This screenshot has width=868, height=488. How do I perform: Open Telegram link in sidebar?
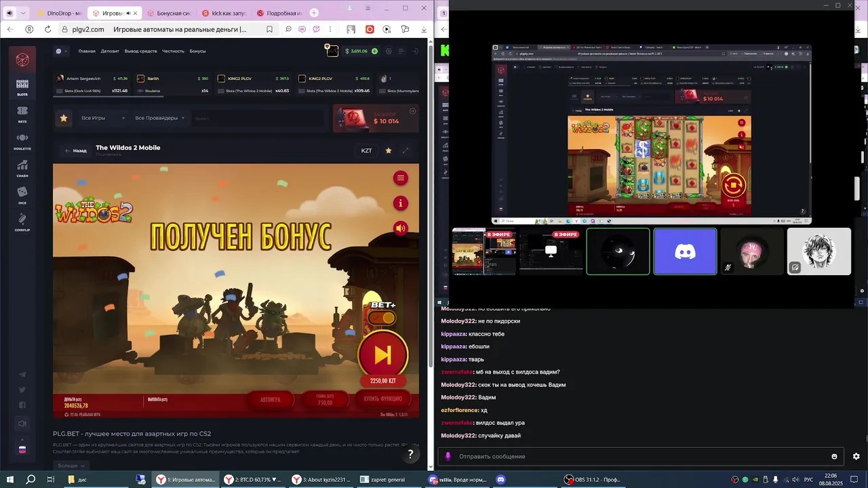(22, 375)
